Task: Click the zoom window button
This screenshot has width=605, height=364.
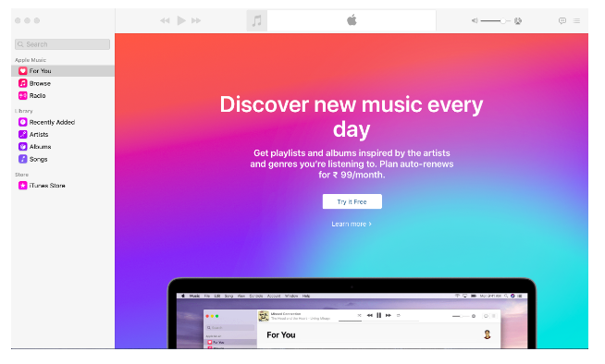Action: 37,20
